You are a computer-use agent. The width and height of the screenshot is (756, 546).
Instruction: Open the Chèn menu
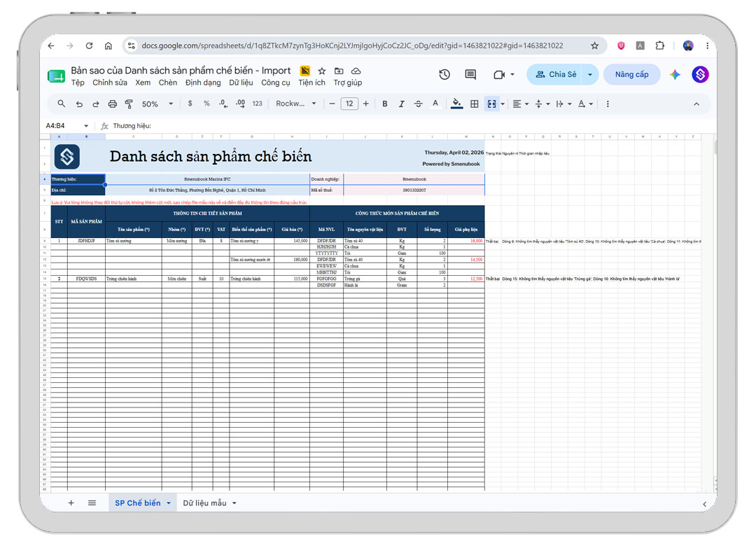click(168, 83)
